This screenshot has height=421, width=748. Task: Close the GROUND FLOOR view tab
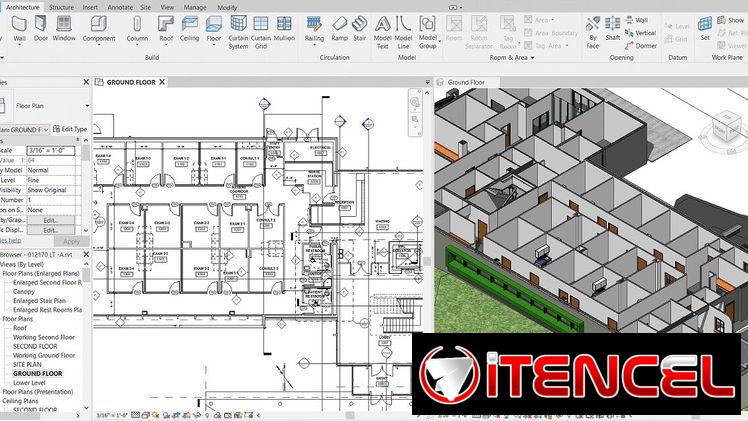(162, 82)
